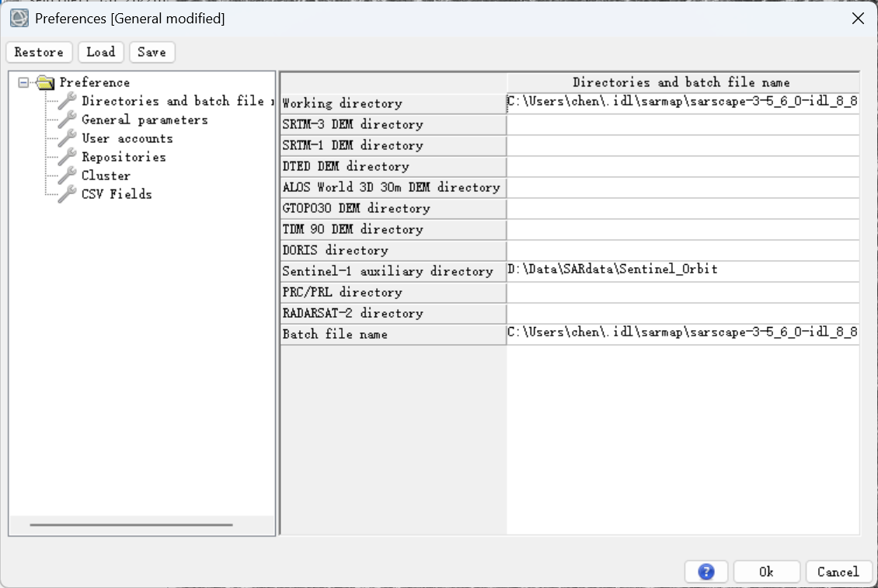Image resolution: width=878 pixels, height=588 pixels.
Task: Click the SRTM-3 DEM directory row label
Action: tap(393, 124)
